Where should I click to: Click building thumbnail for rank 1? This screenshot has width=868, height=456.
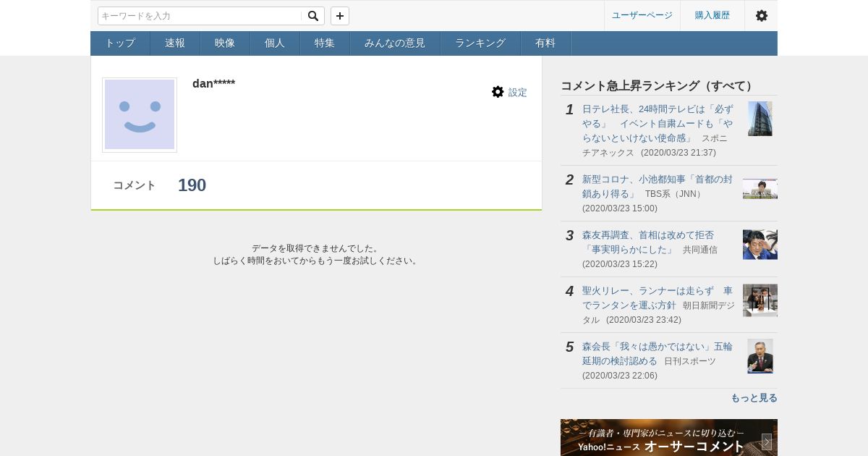tap(760, 119)
